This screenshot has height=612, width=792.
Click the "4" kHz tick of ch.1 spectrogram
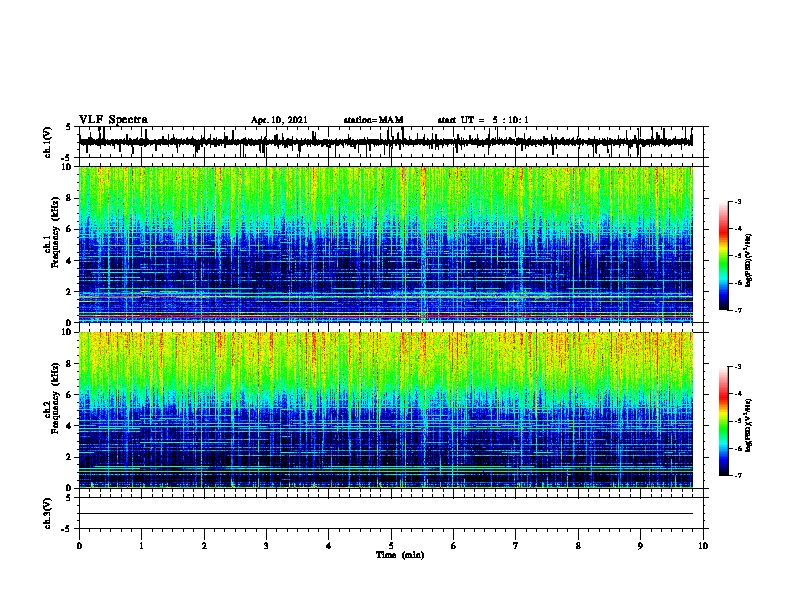coord(69,261)
